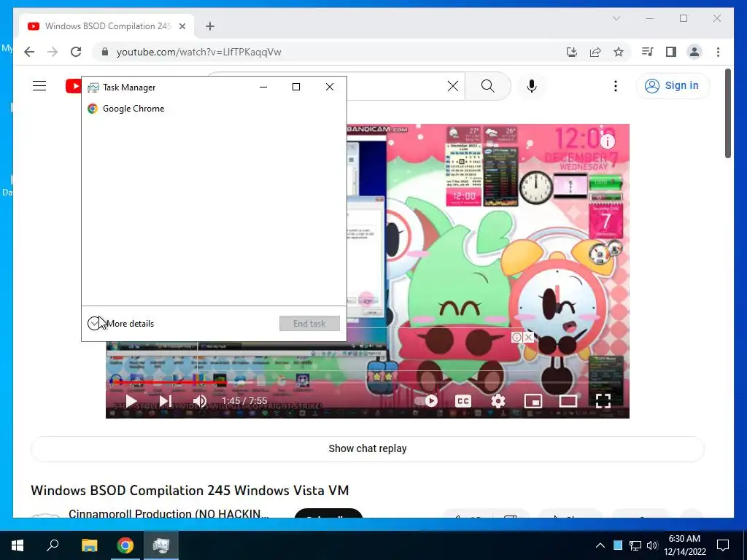Clear YouTube search box with X
This screenshot has width=747, height=560.
click(x=453, y=86)
